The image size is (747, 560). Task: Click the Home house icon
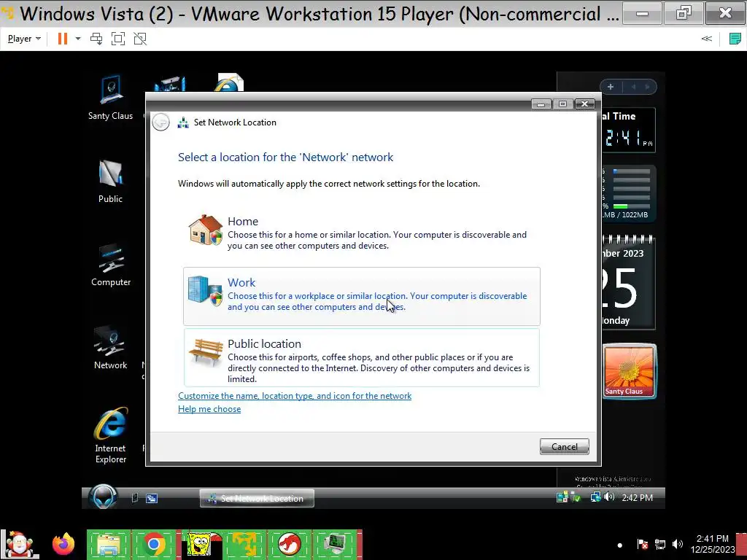205,230
